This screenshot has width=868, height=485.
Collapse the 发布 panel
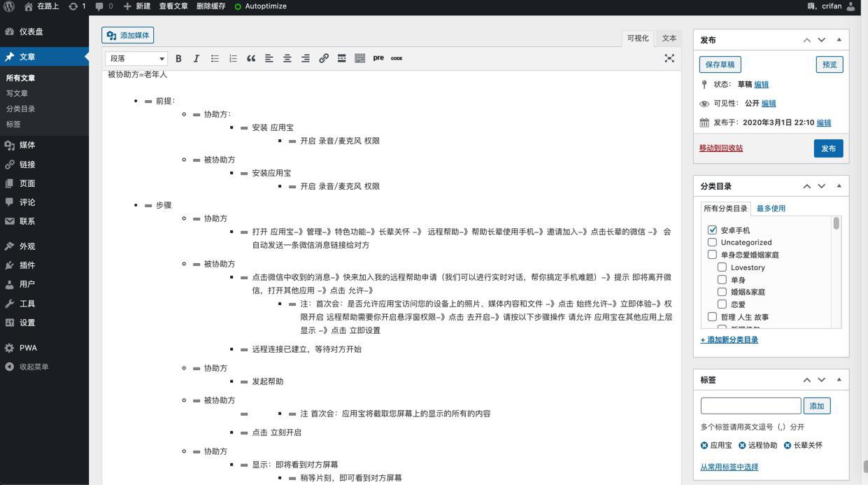pos(839,40)
